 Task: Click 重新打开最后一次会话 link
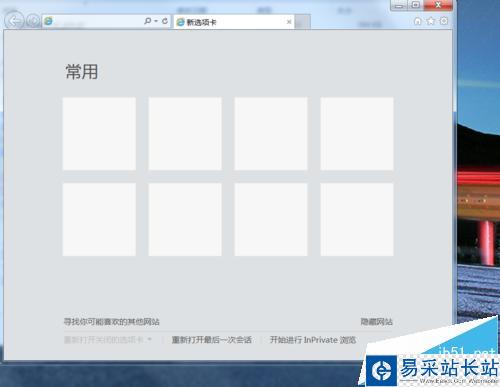click(212, 340)
